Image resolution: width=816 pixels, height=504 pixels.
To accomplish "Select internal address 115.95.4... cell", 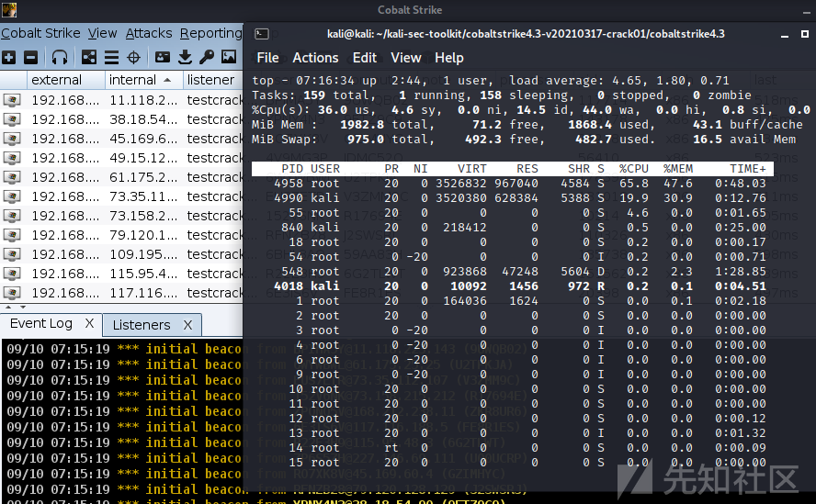I will coord(143,273).
